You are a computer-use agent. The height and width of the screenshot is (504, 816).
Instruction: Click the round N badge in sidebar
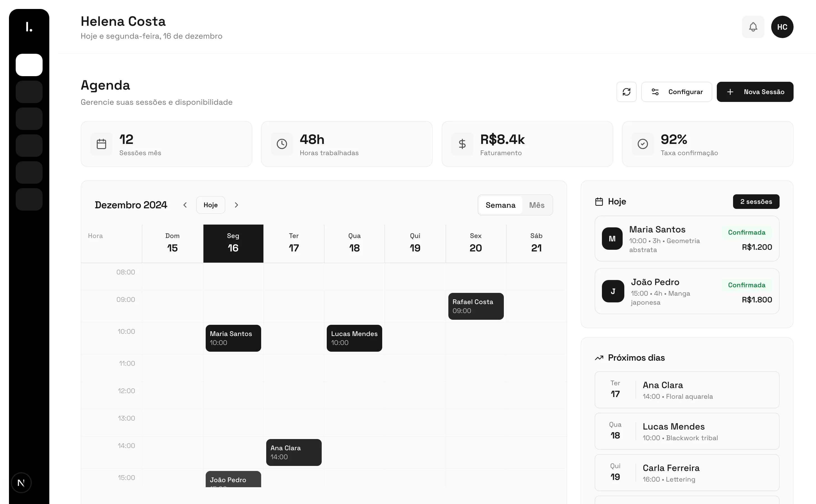click(x=21, y=482)
